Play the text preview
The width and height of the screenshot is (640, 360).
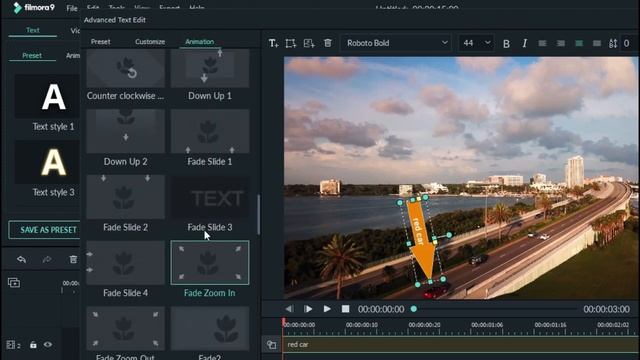pos(327,309)
